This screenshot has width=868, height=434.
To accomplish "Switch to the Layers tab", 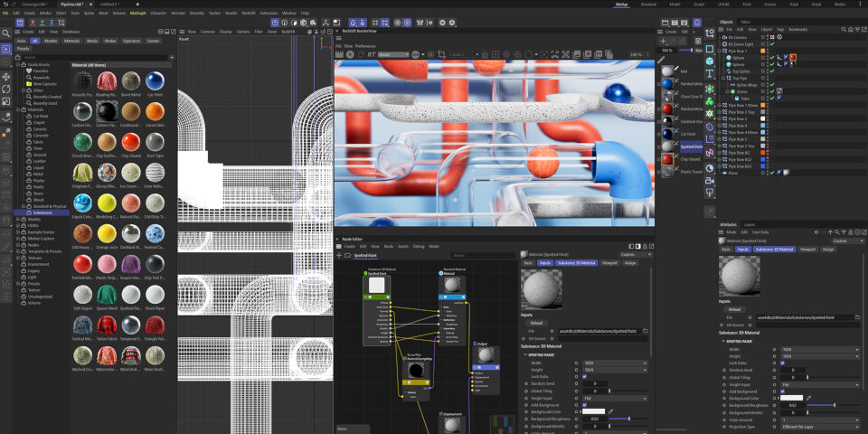I will (x=750, y=224).
